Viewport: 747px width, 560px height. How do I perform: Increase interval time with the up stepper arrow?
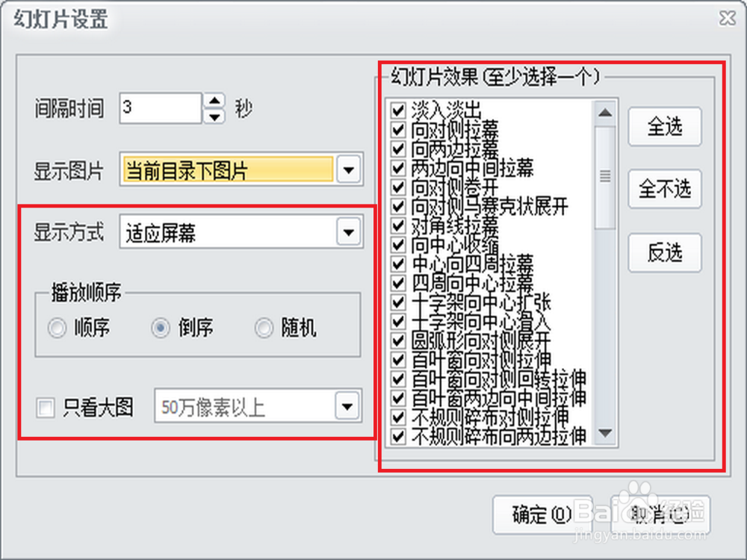tap(214, 102)
